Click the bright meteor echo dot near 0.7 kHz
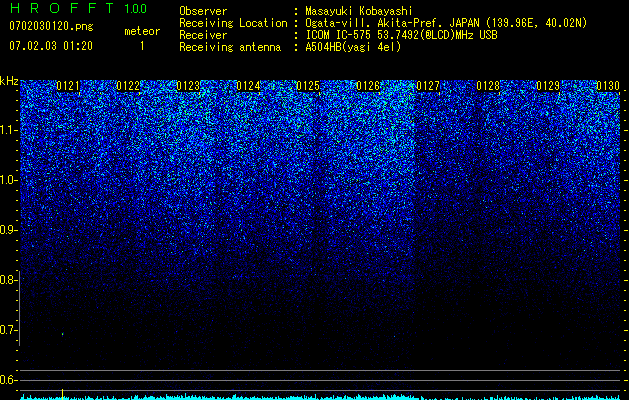 pyautogui.click(x=63, y=334)
